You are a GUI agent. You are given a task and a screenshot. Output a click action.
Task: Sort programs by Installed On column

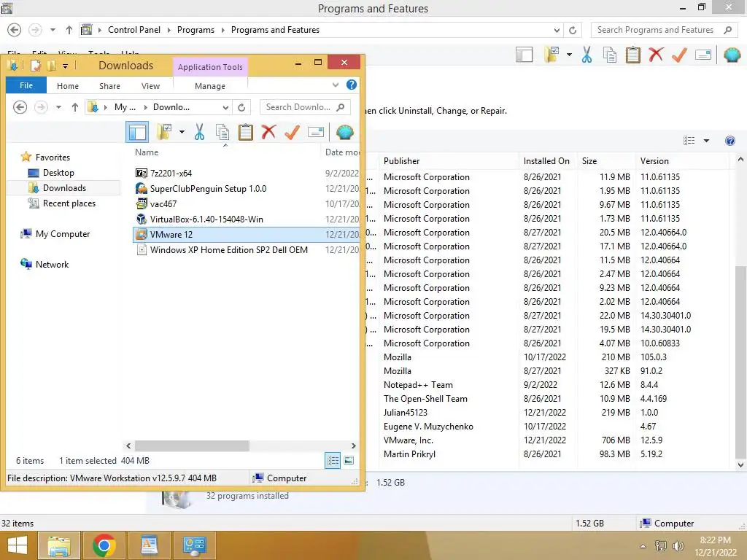[547, 161]
